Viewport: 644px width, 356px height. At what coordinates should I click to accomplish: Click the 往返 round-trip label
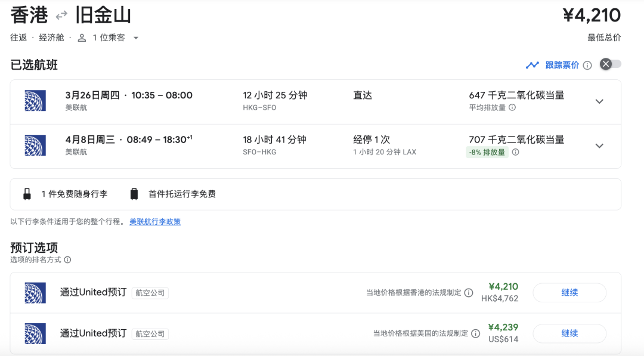tap(18, 38)
